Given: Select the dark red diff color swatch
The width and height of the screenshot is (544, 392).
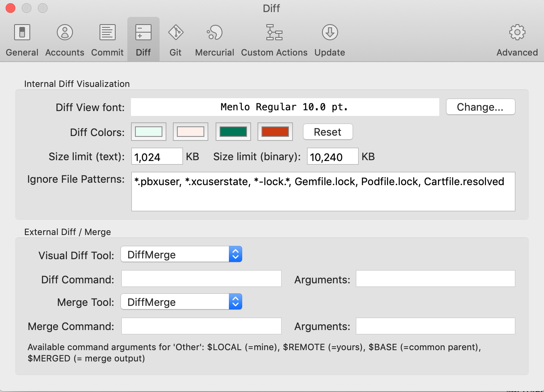Looking at the screenshot, I should coord(275,132).
